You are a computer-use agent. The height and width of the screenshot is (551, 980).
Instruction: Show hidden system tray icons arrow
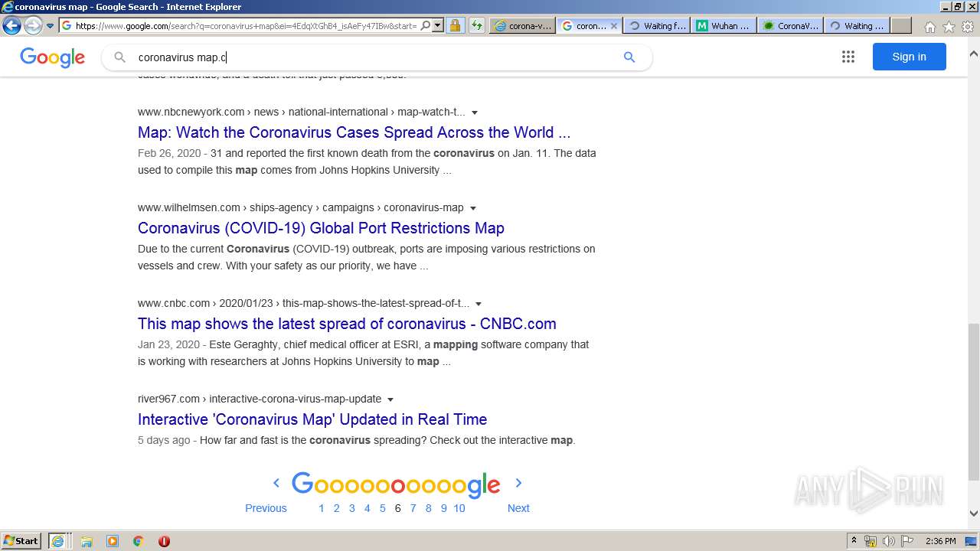854,541
